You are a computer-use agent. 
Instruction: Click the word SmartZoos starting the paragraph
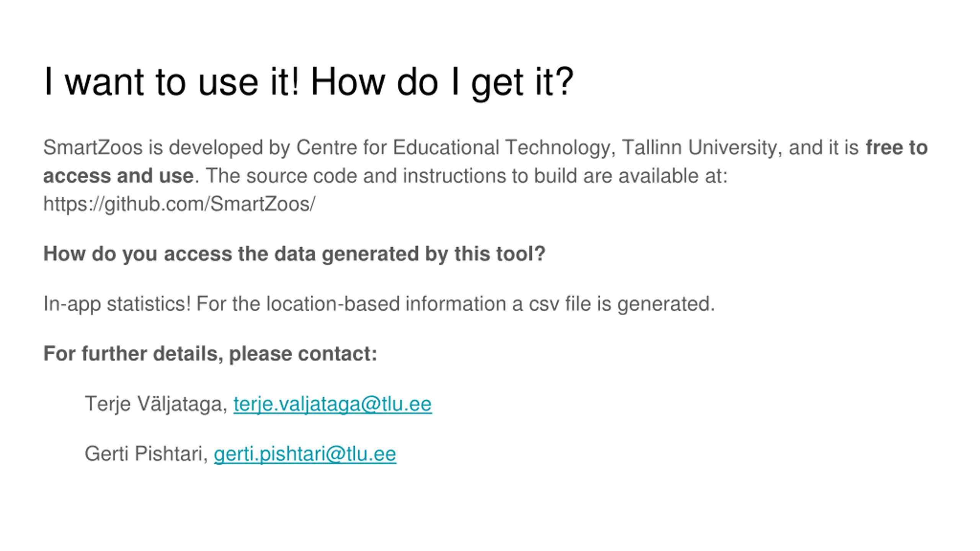coord(93,148)
